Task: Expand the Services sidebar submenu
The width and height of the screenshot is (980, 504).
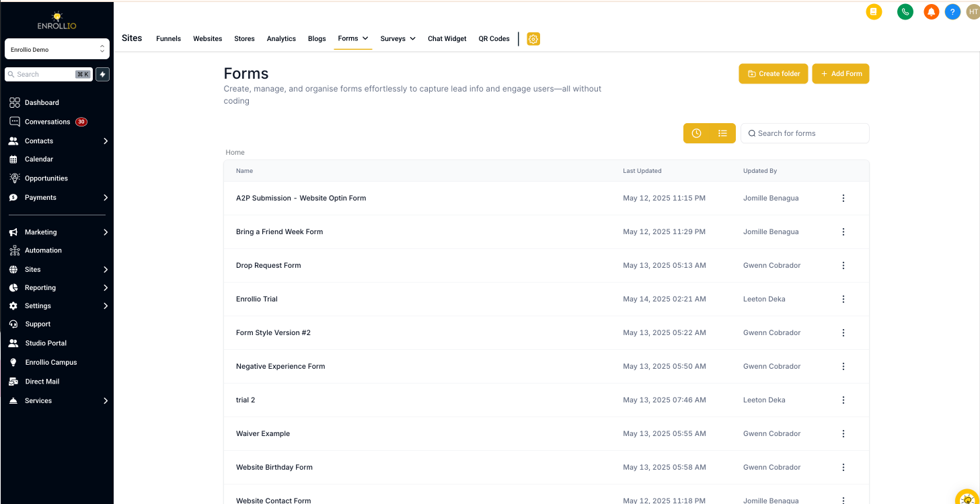Action: click(106, 400)
